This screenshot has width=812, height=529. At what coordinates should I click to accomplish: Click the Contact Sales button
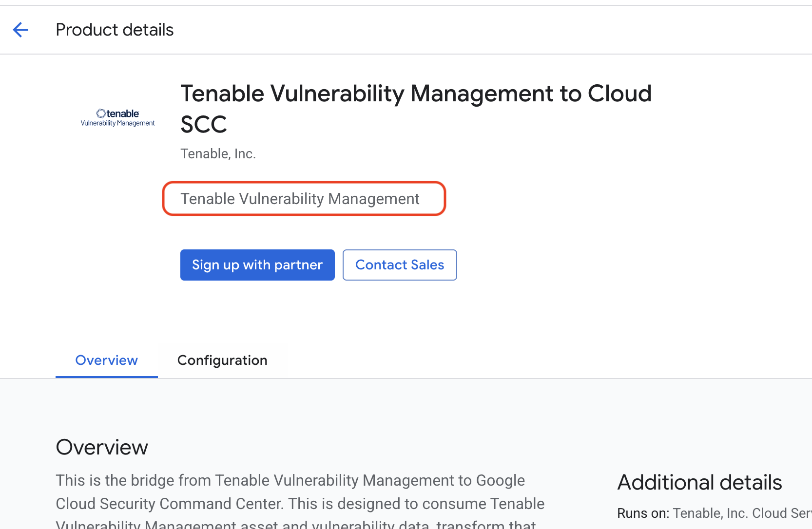(x=400, y=265)
